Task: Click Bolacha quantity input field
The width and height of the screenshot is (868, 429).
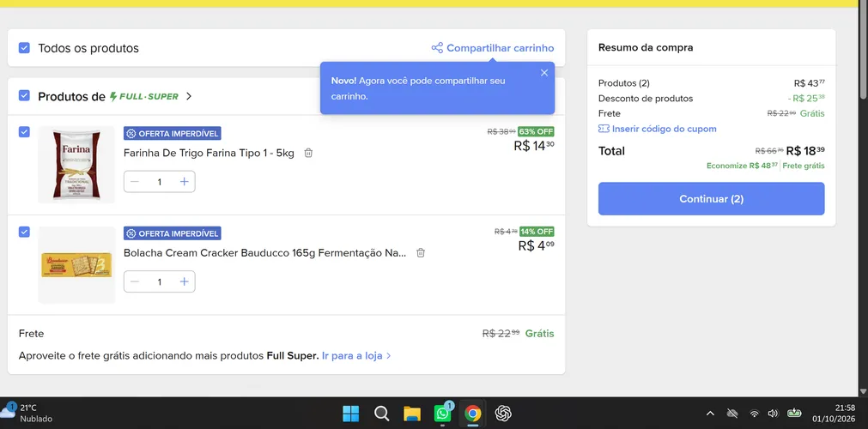Action: 160,281
